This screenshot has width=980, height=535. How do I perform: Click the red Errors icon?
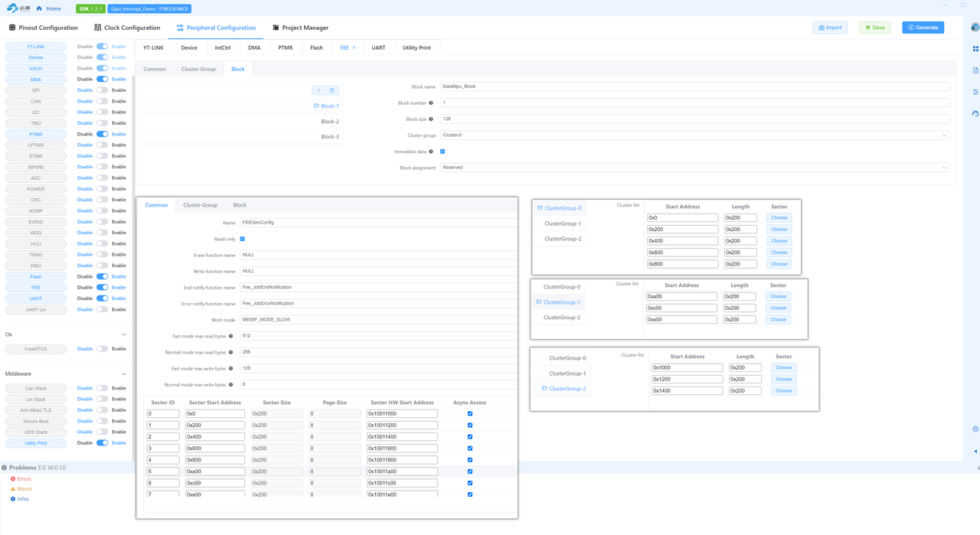coord(13,479)
